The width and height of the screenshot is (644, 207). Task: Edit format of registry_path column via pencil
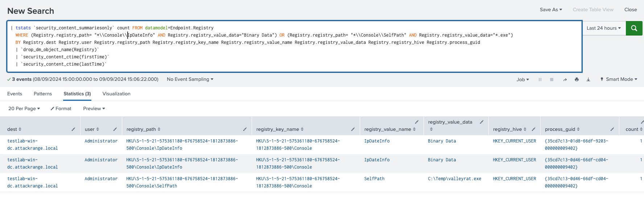tap(245, 129)
